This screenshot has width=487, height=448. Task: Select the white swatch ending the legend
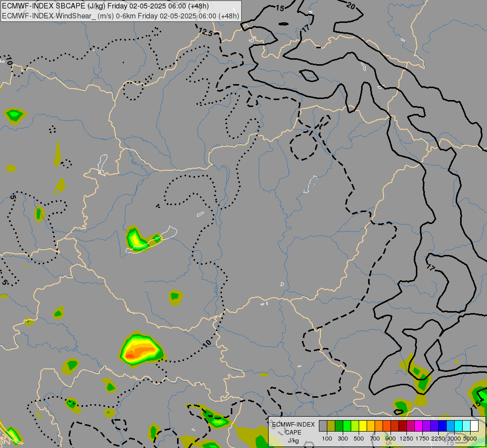tap(475, 426)
